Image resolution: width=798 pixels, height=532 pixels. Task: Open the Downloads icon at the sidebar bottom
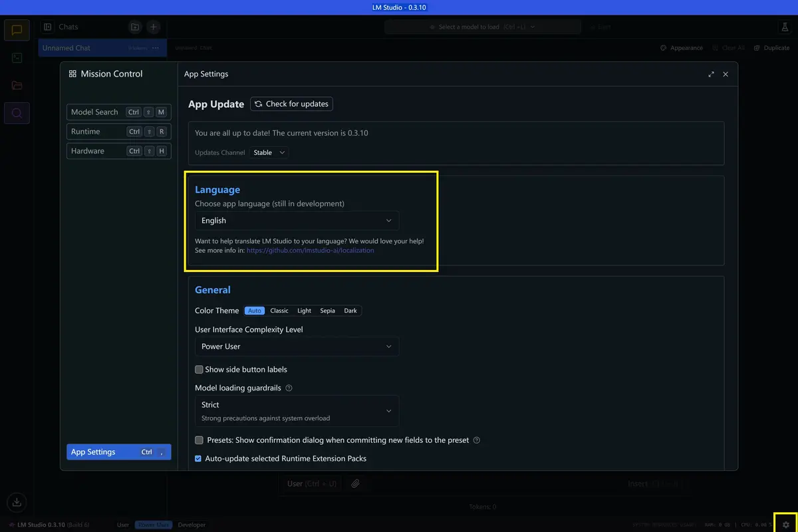coord(17,502)
